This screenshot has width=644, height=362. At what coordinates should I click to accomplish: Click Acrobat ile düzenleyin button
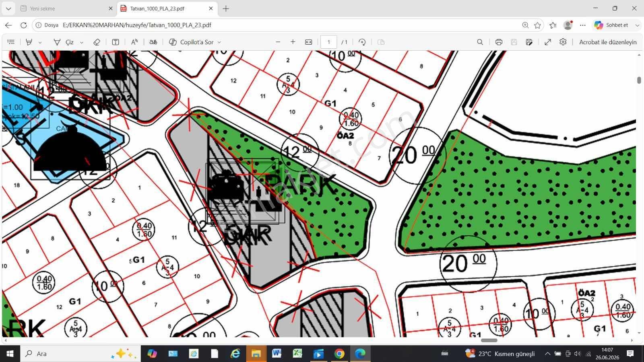(x=608, y=42)
